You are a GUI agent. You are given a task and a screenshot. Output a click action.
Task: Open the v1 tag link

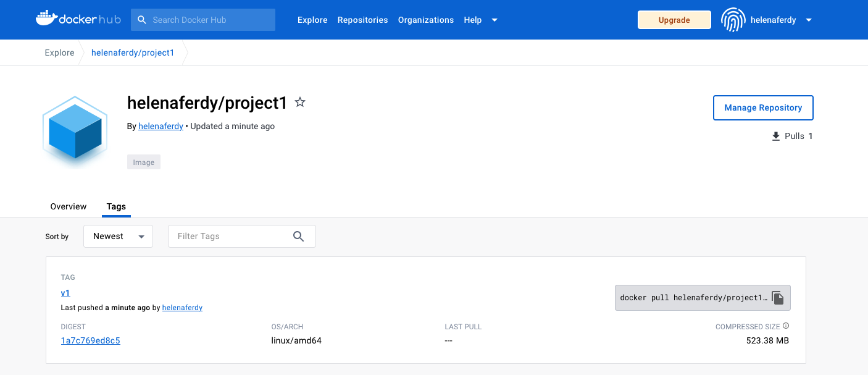click(x=65, y=293)
